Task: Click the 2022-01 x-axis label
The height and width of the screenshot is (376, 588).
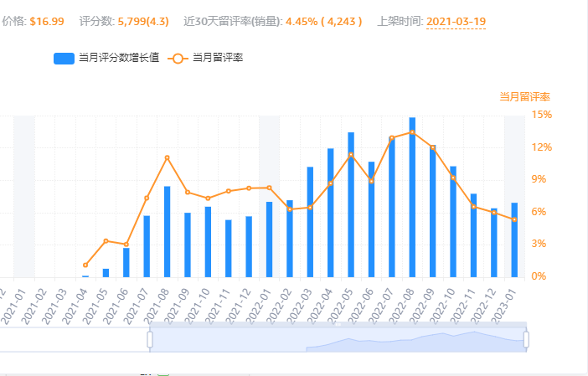Action: click(258, 306)
